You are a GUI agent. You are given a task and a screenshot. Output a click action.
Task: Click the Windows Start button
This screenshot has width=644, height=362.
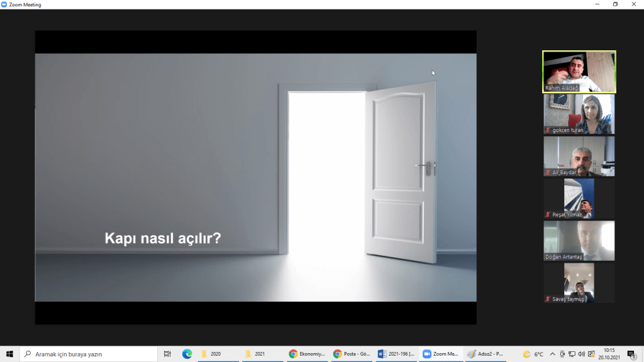coord(9,354)
